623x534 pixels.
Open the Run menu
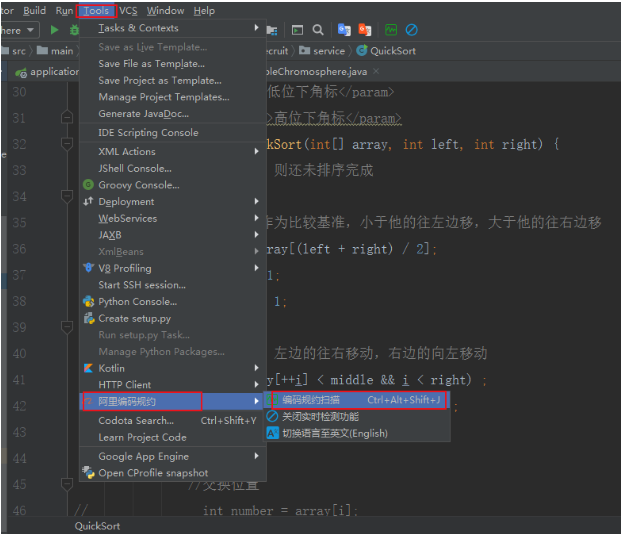(x=64, y=11)
